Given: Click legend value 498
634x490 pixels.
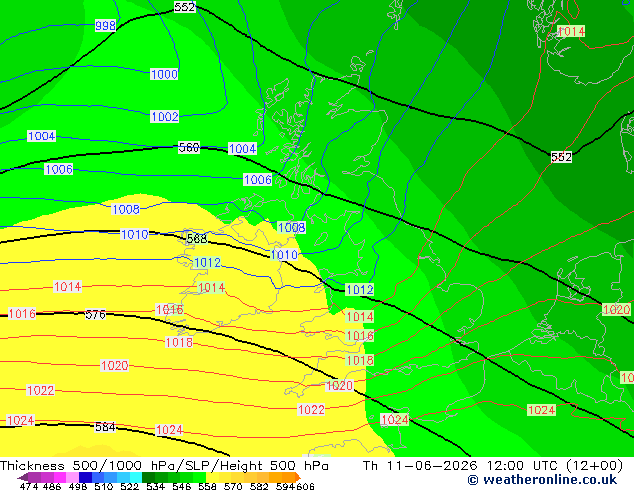Looking at the screenshot, I should (78, 486).
